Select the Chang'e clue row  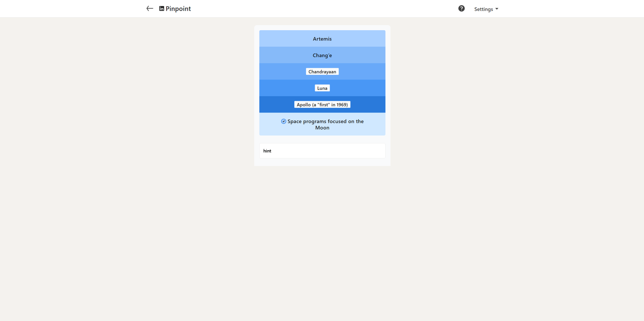click(322, 55)
